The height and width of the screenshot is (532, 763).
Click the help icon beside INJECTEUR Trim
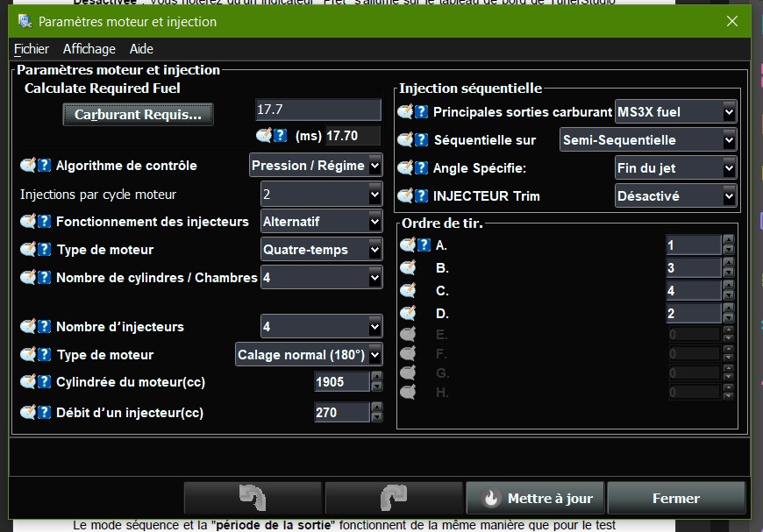[422, 195]
